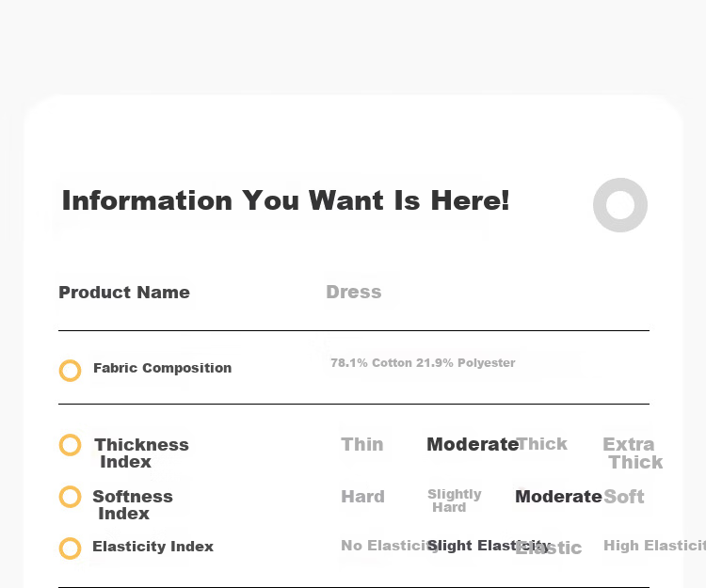Select 'Soft' in the Softness row
Image resolution: width=706 pixels, height=588 pixels.
pos(623,497)
